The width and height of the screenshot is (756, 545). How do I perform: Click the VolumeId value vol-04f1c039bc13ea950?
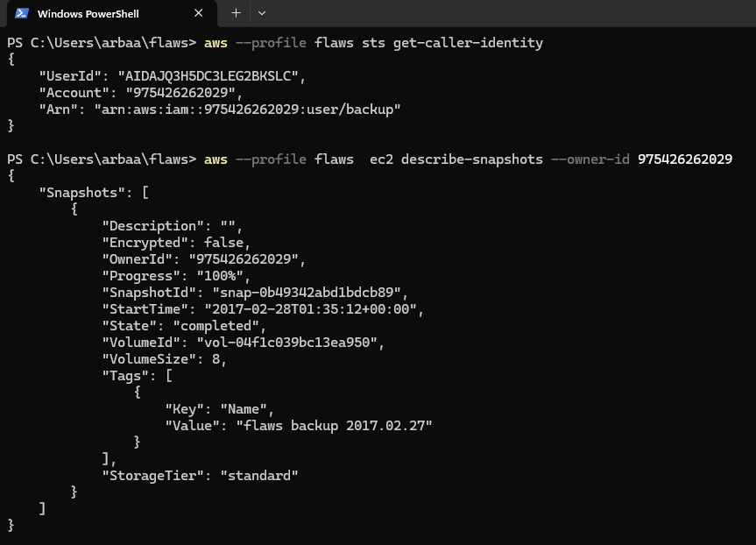[x=288, y=343]
